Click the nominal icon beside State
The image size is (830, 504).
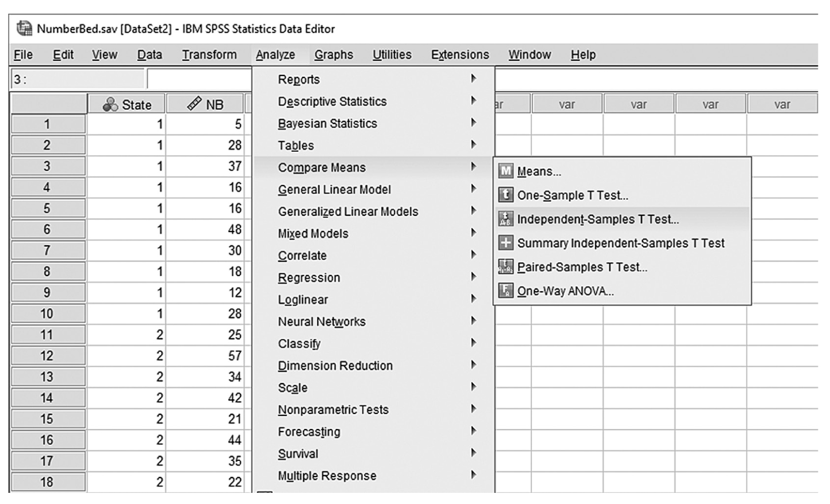click(110, 104)
